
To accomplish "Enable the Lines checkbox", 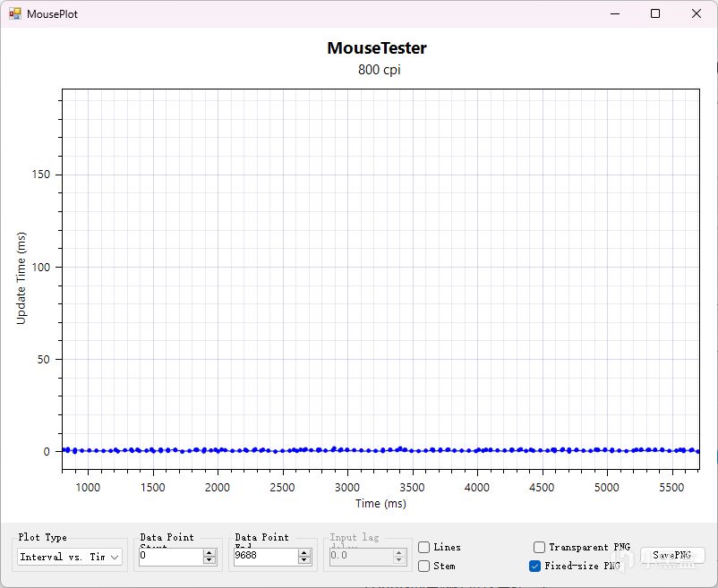I will [x=424, y=547].
